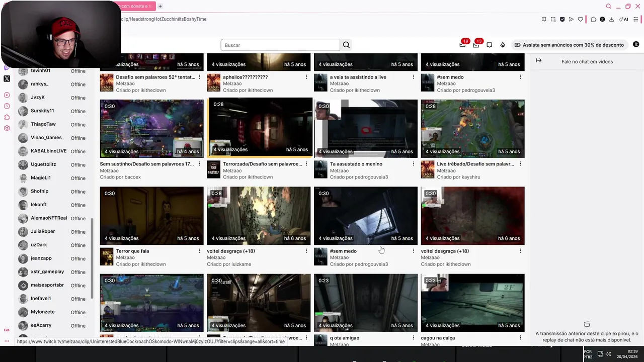The image size is (644, 362).
Task: Open options for top-row #sem medo clip
Action: [520, 77]
